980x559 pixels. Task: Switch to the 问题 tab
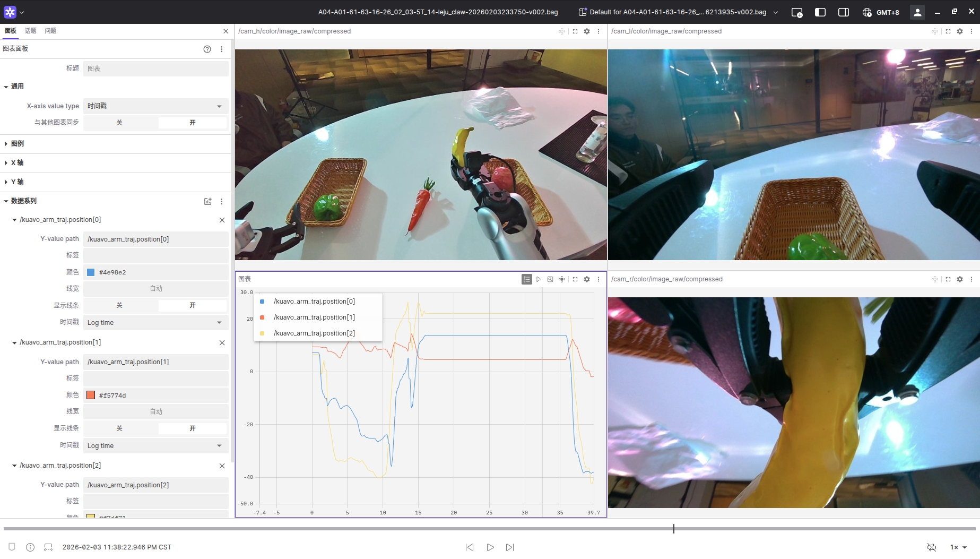50,31
